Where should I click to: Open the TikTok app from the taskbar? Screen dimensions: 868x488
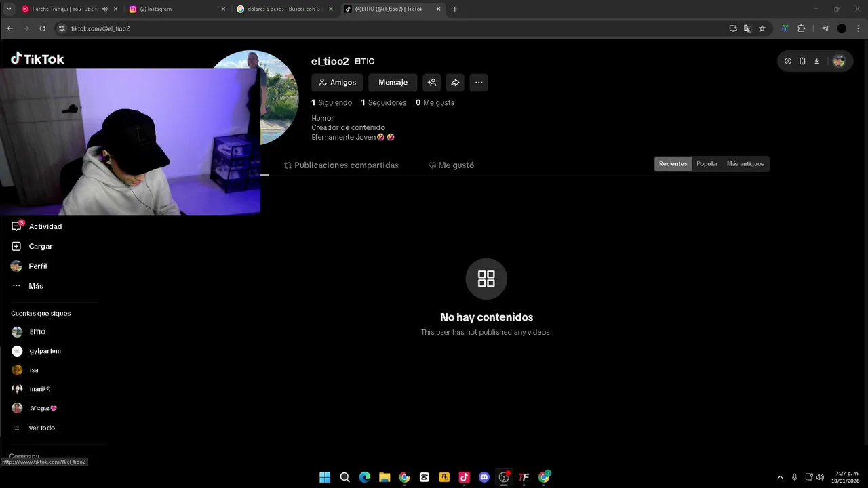click(x=465, y=477)
